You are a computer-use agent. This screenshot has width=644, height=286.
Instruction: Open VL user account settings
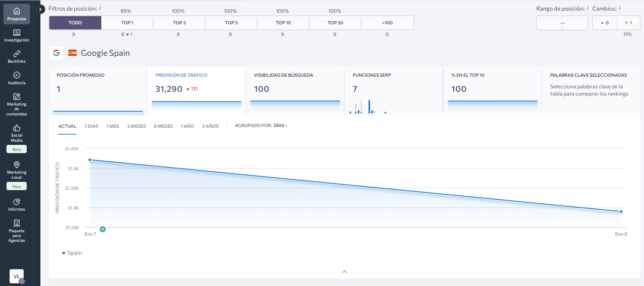[x=16, y=276]
